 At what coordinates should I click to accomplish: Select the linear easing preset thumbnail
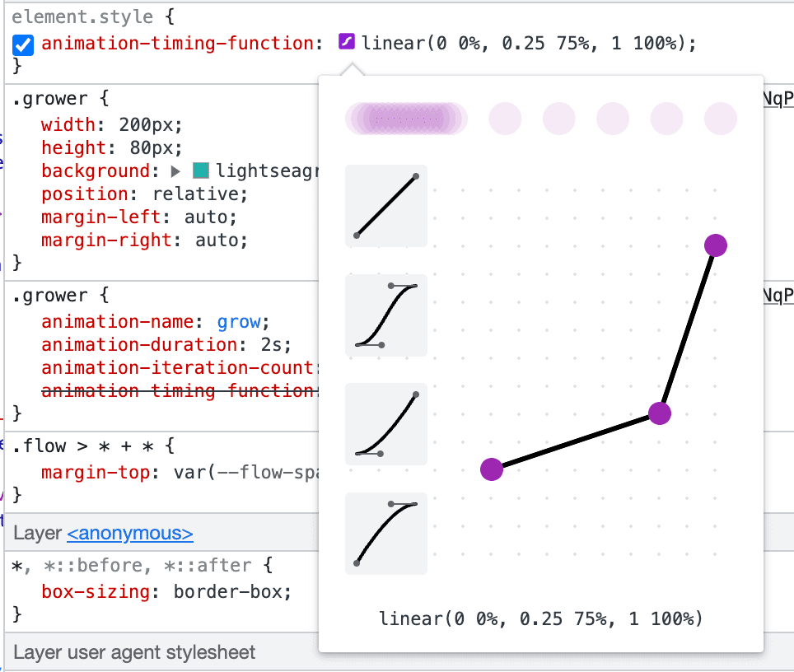pyautogui.click(x=385, y=206)
